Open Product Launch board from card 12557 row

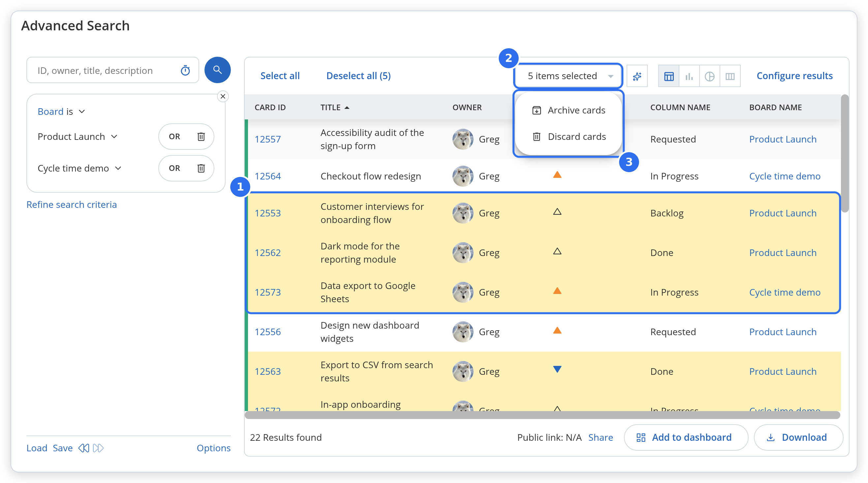pyautogui.click(x=782, y=139)
